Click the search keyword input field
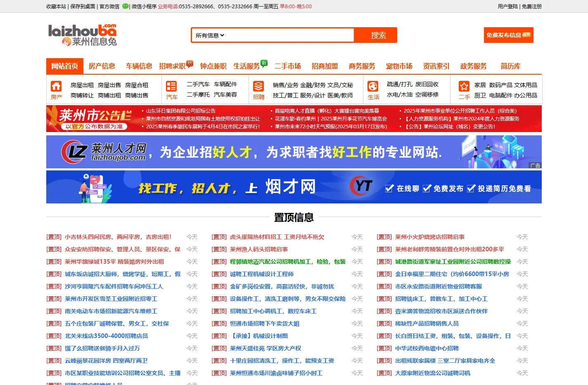588x385 pixels. [x=290, y=35]
